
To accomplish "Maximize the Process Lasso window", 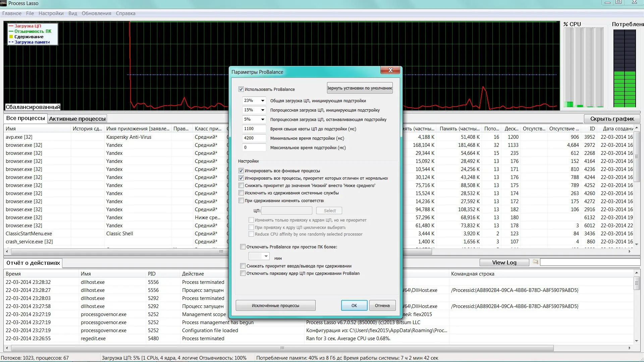I will 619,2.
